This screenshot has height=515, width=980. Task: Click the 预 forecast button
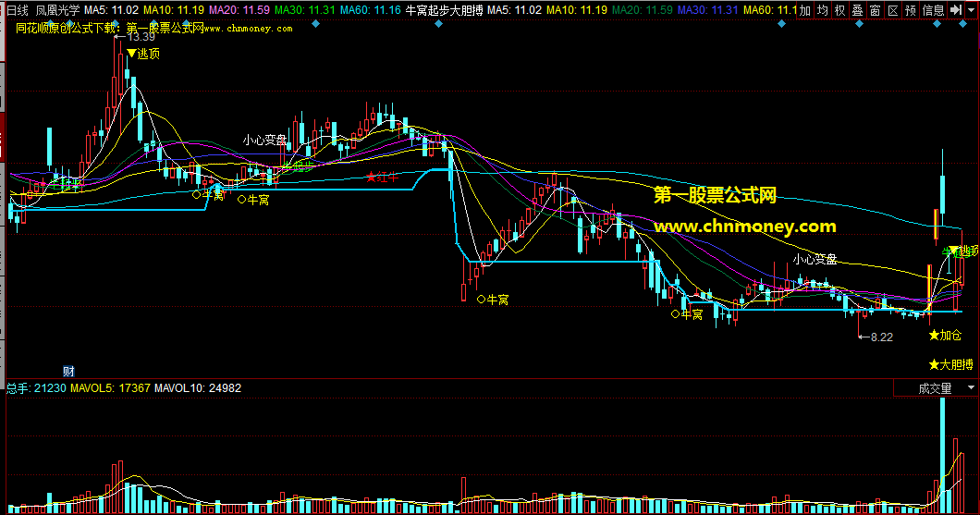tap(910, 10)
